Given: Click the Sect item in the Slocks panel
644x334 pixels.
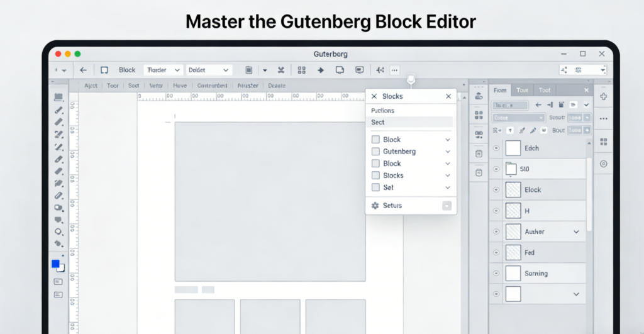Looking at the screenshot, I should point(378,122).
